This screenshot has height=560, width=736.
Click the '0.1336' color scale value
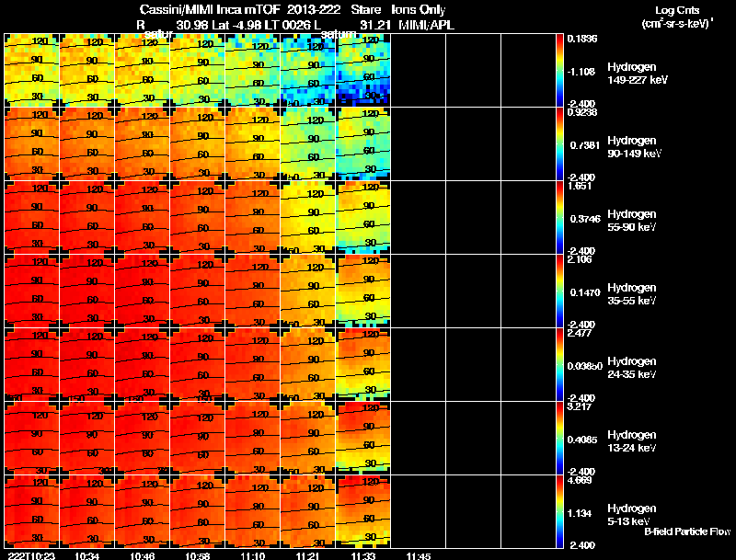582,39
